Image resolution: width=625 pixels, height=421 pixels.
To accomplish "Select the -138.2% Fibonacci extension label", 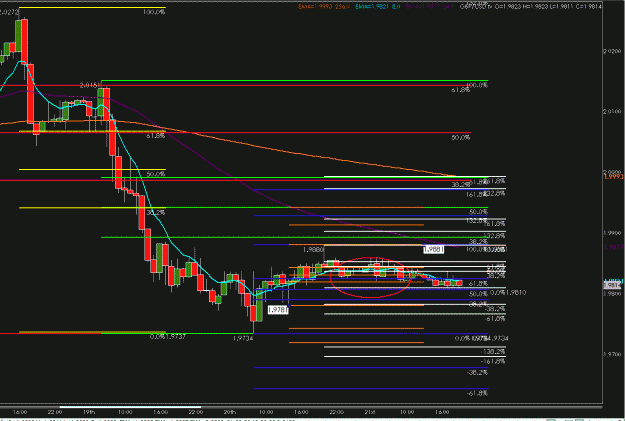I will pos(493,352).
